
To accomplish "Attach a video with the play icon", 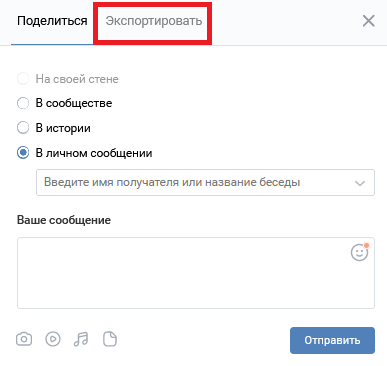I will [53, 339].
